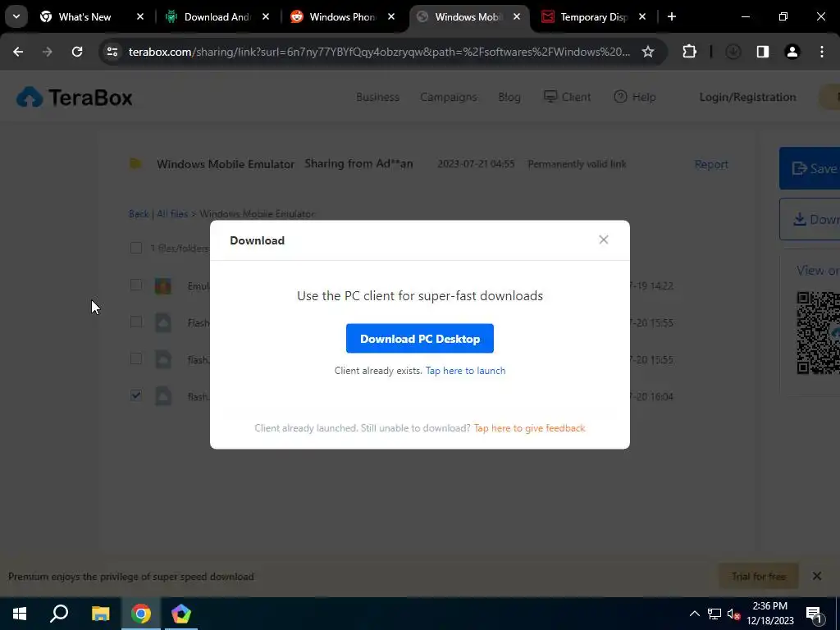Open the Extensions puzzle icon
This screenshot has width=840, height=630.
[x=689, y=52]
